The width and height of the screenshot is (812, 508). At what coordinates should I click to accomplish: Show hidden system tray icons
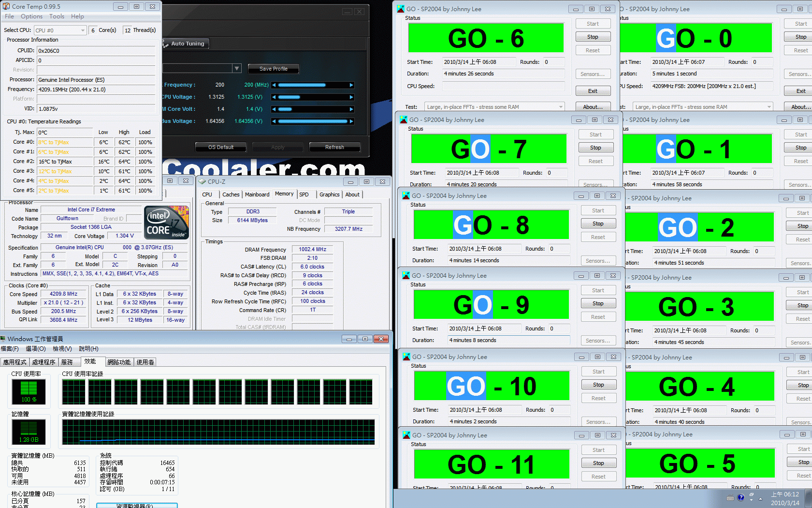point(760,498)
